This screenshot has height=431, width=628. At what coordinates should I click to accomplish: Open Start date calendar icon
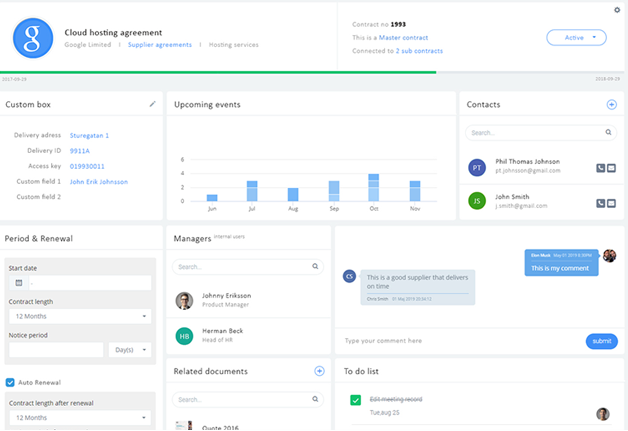click(19, 283)
